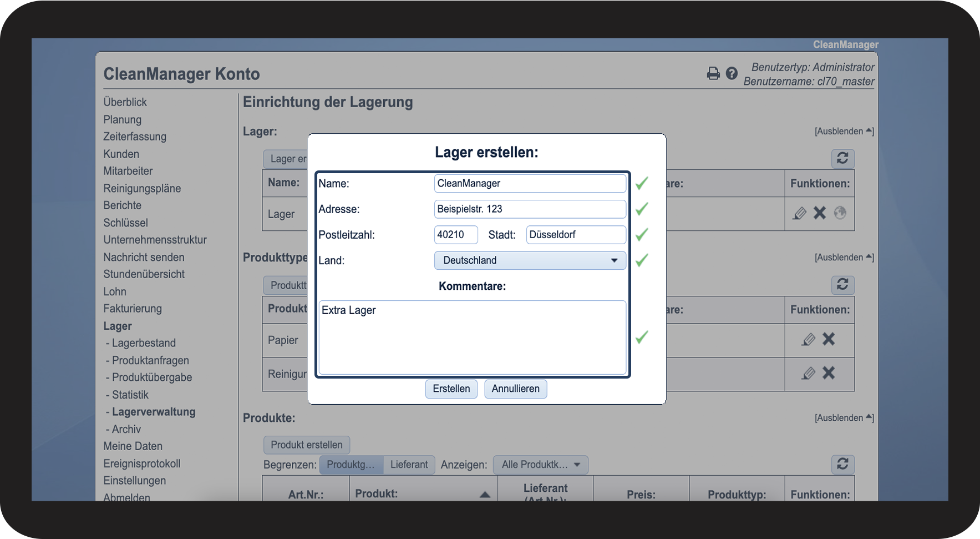
Task: Click the print icon in header
Action: [713, 73]
